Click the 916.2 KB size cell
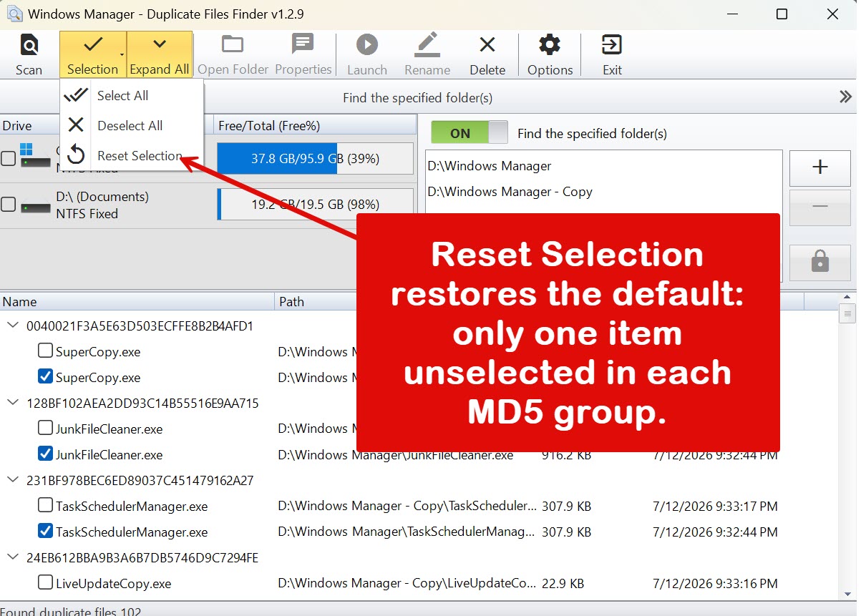Screen dimensions: 861x616 (567, 455)
